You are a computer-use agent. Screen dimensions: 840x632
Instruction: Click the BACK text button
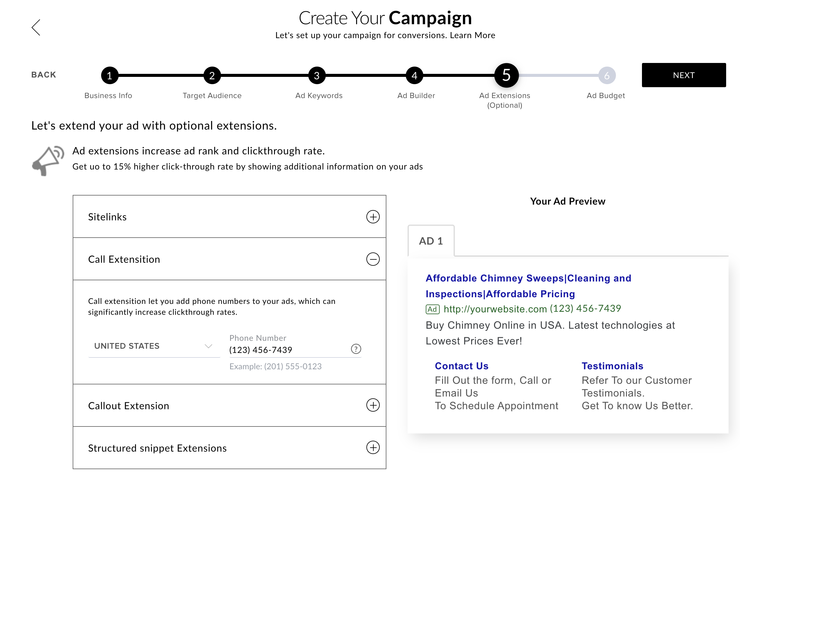(x=44, y=75)
